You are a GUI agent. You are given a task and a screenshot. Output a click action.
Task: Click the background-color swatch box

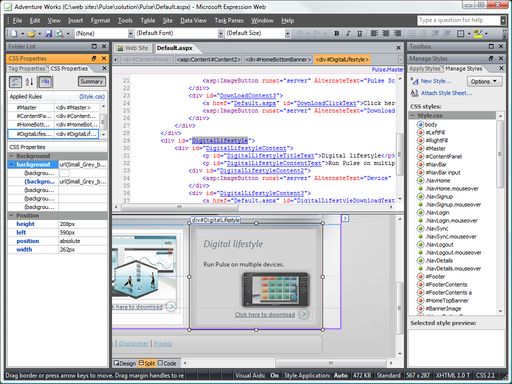point(64,173)
